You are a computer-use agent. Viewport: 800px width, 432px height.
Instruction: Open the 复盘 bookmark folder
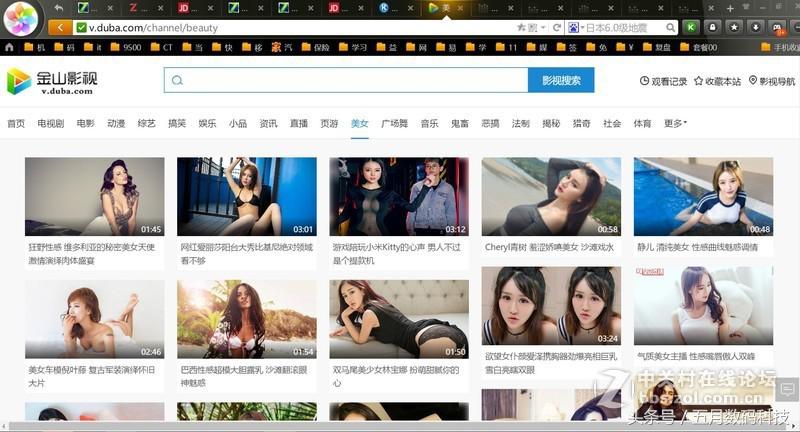coord(657,47)
